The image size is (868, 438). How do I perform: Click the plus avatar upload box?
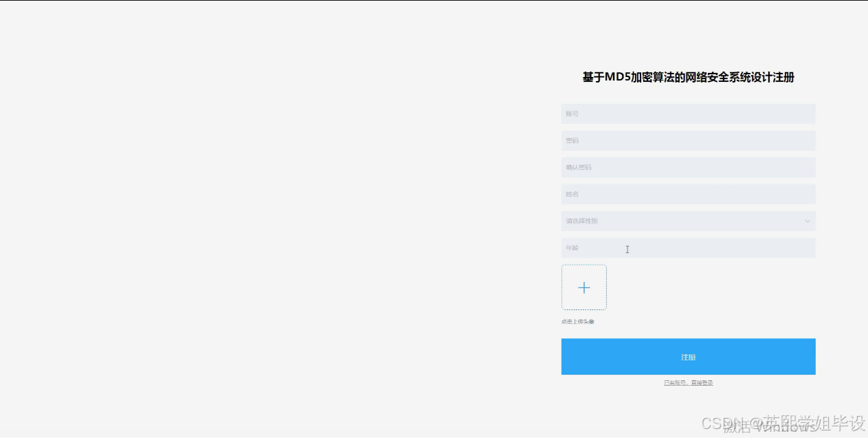point(584,287)
